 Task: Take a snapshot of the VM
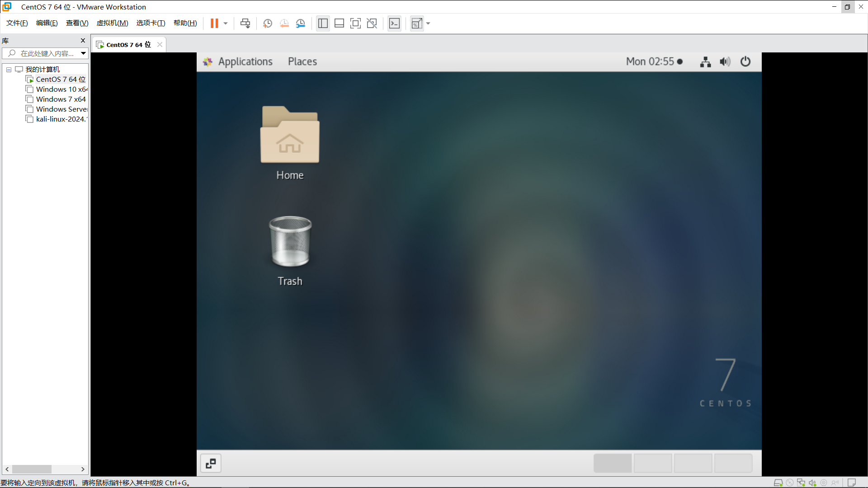point(268,23)
